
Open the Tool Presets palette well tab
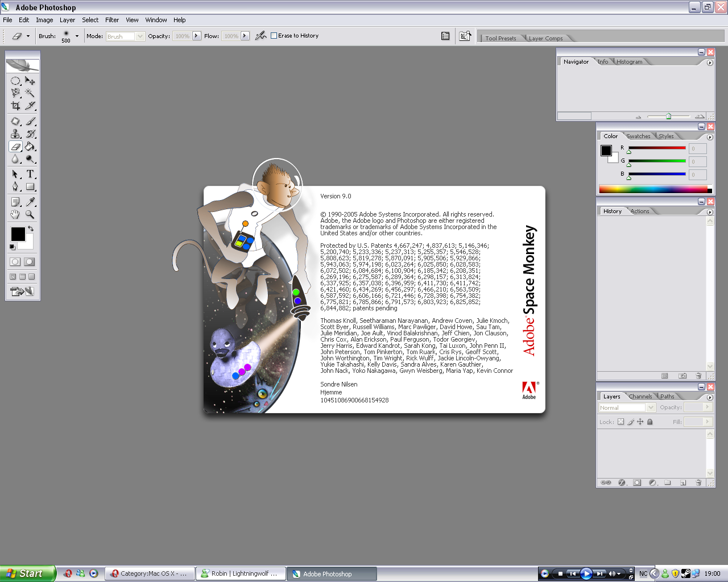(x=500, y=38)
